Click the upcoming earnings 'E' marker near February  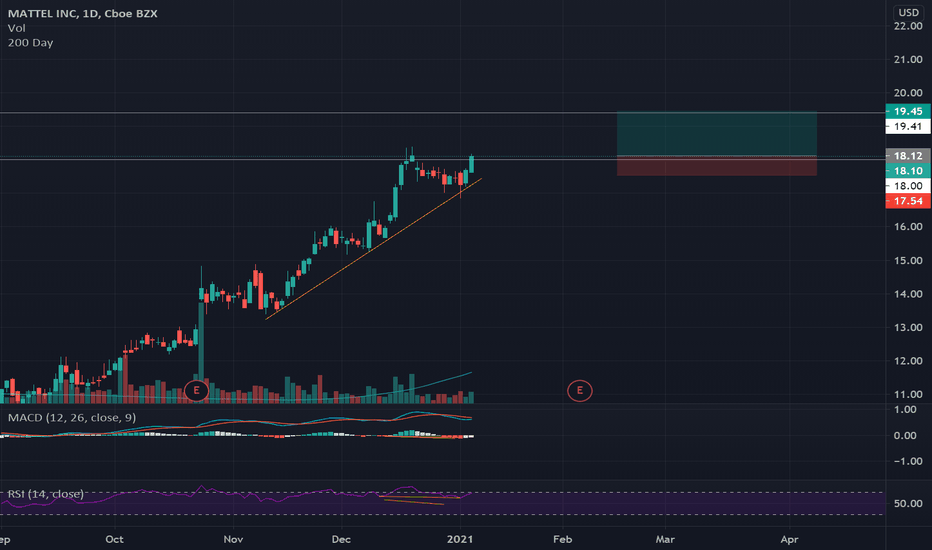tap(580, 391)
